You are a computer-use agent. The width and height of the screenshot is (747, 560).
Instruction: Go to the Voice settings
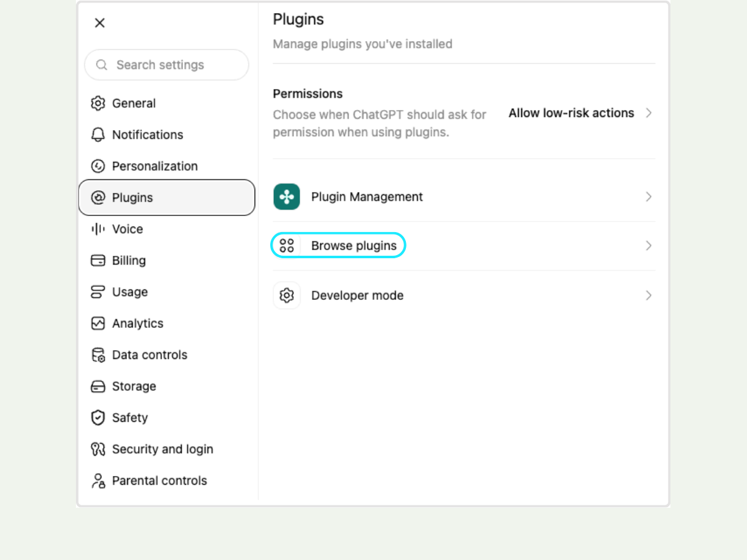tap(167, 229)
